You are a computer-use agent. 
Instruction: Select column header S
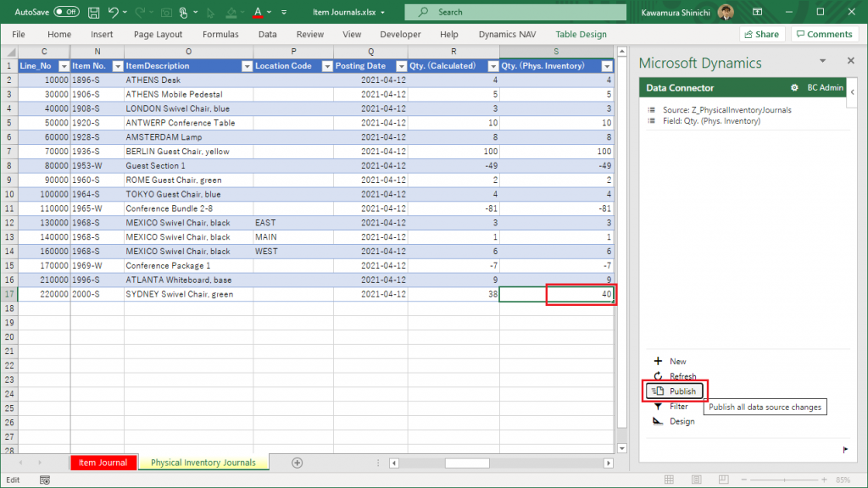pyautogui.click(x=556, y=52)
